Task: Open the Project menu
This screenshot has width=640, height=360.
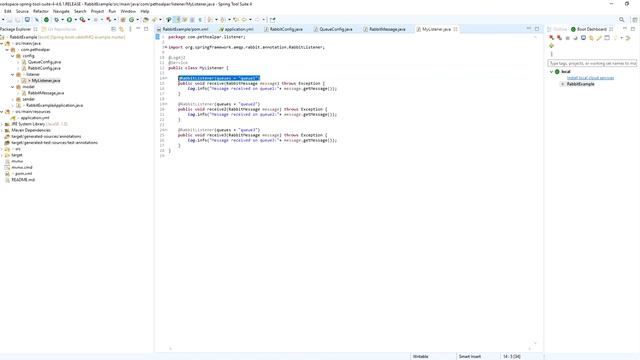Action: click(97, 11)
